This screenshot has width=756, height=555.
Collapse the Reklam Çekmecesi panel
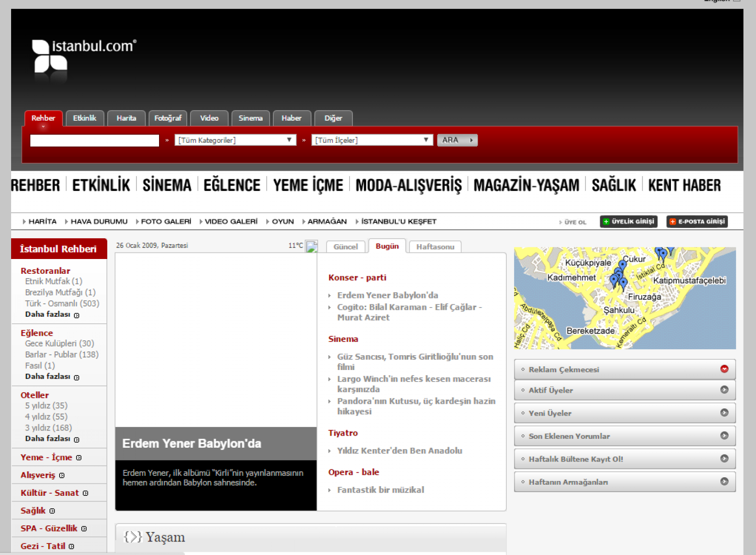click(724, 369)
